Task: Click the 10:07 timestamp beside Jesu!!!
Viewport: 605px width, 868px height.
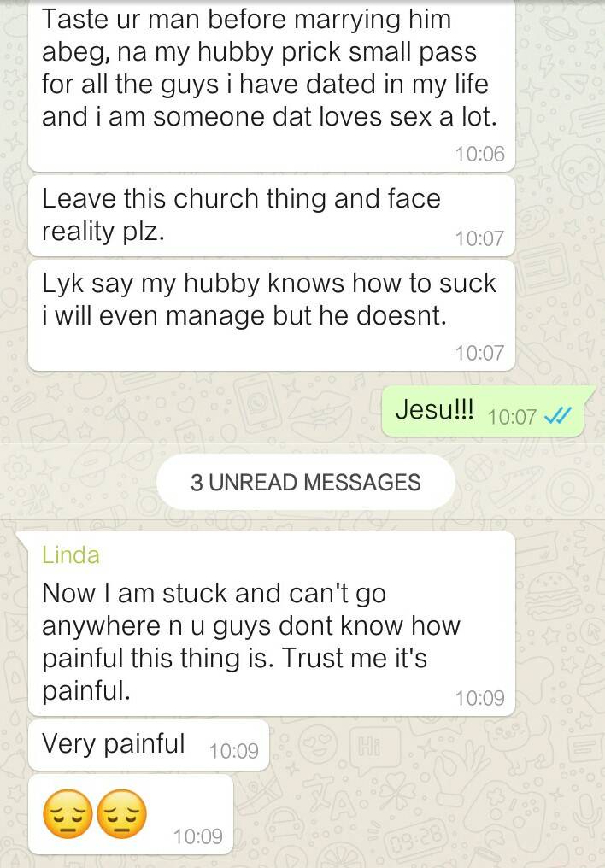Action: [512, 416]
